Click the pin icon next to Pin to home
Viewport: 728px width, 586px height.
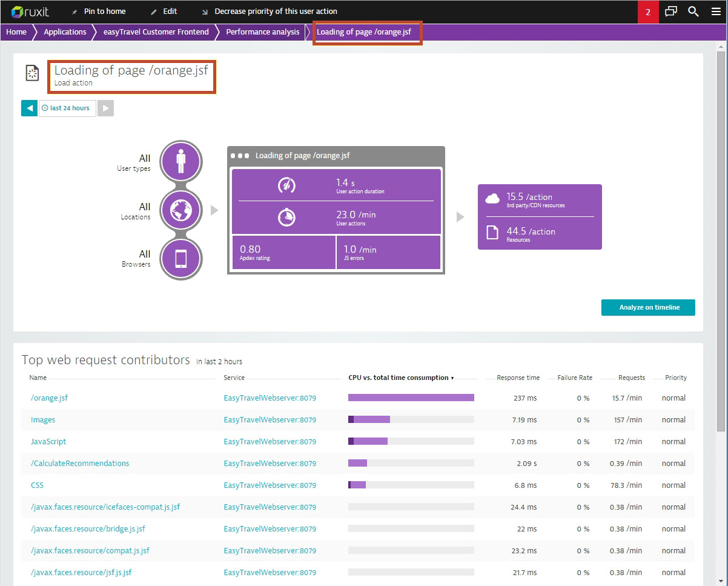[74, 12]
